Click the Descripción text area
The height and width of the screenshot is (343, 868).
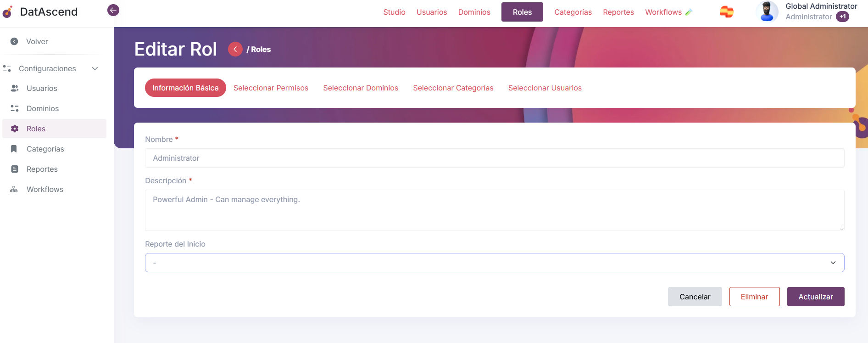tap(494, 210)
